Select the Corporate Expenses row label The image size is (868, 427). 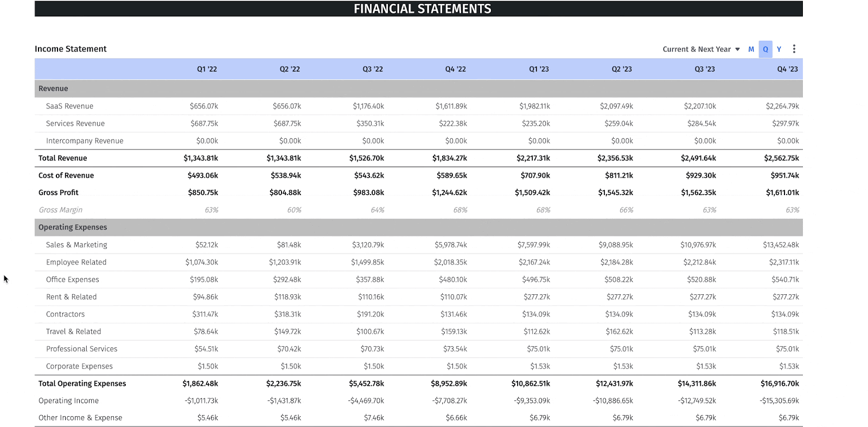[x=80, y=366]
